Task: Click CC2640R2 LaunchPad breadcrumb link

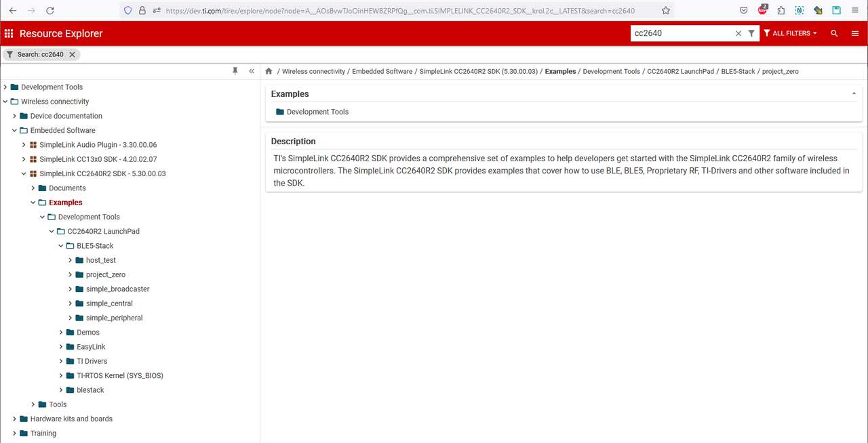Action: (681, 71)
